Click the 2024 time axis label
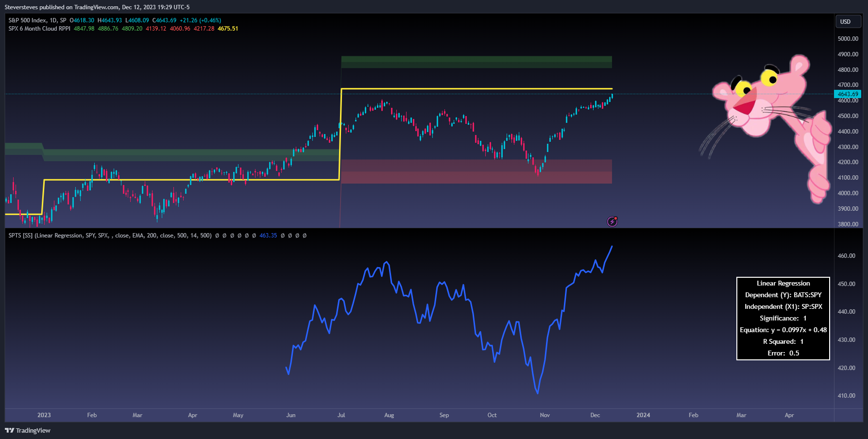 (x=644, y=415)
